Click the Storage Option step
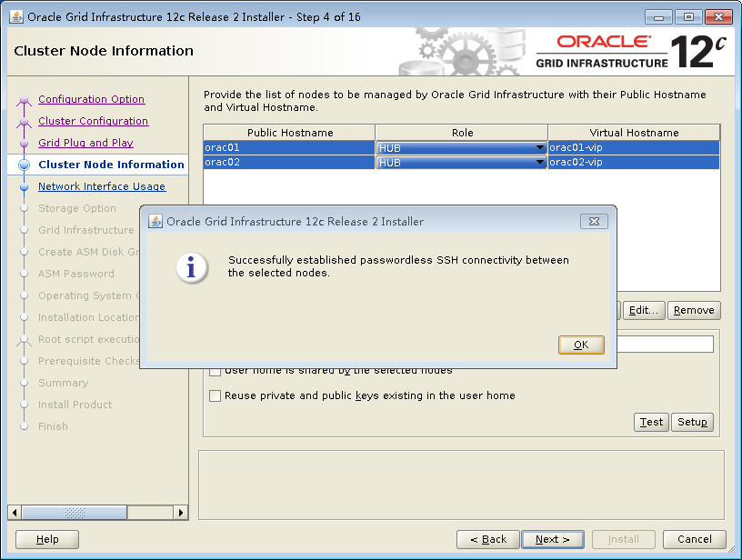Viewport: 742px width, 560px height. click(77, 208)
